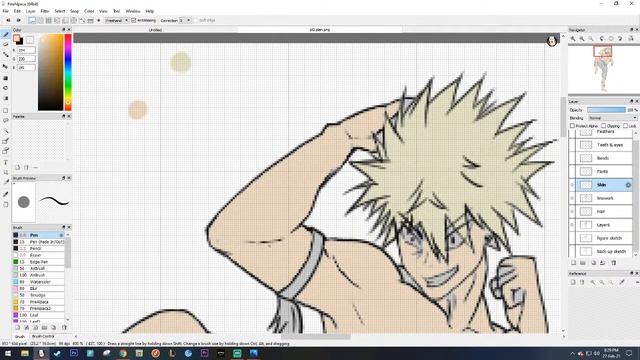640x360 pixels.
Task: Open the Blending mode dropdown
Action: (612, 118)
